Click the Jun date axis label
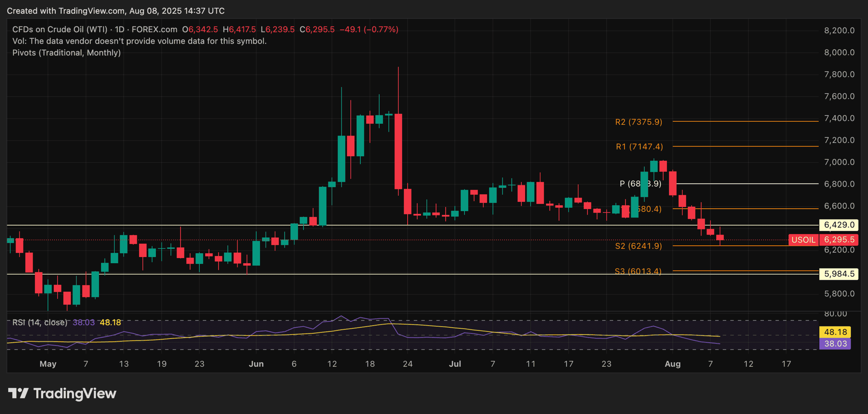 point(256,364)
